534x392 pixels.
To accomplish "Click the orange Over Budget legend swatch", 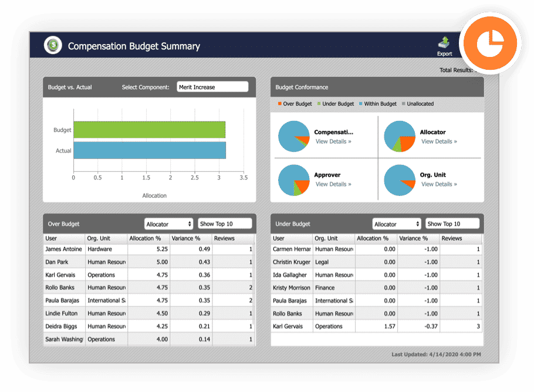I will pyautogui.click(x=279, y=103).
